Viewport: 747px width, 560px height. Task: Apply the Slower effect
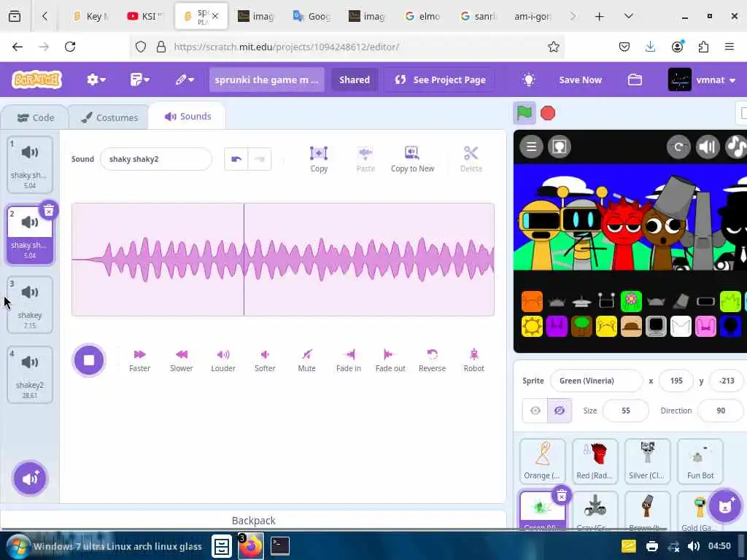182,360
